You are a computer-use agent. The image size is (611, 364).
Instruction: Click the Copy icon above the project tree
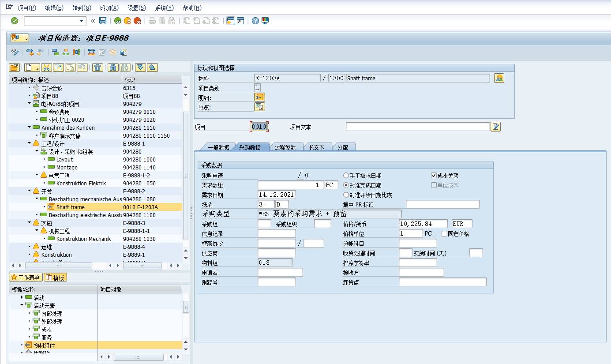(x=58, y=67)
